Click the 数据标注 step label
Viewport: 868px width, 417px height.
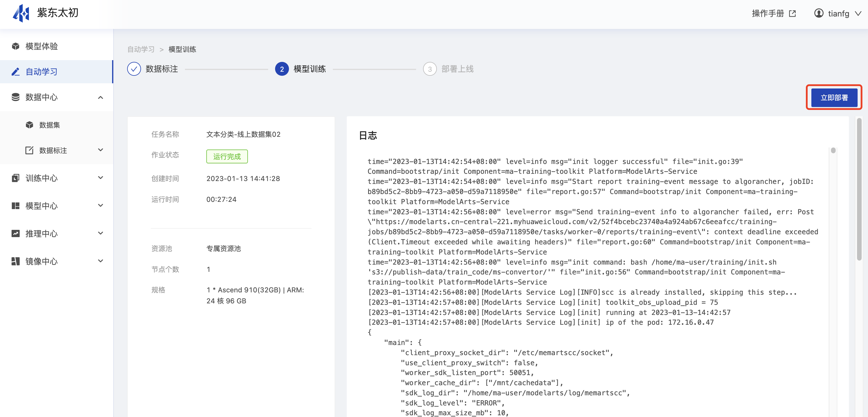coord(162,69)
